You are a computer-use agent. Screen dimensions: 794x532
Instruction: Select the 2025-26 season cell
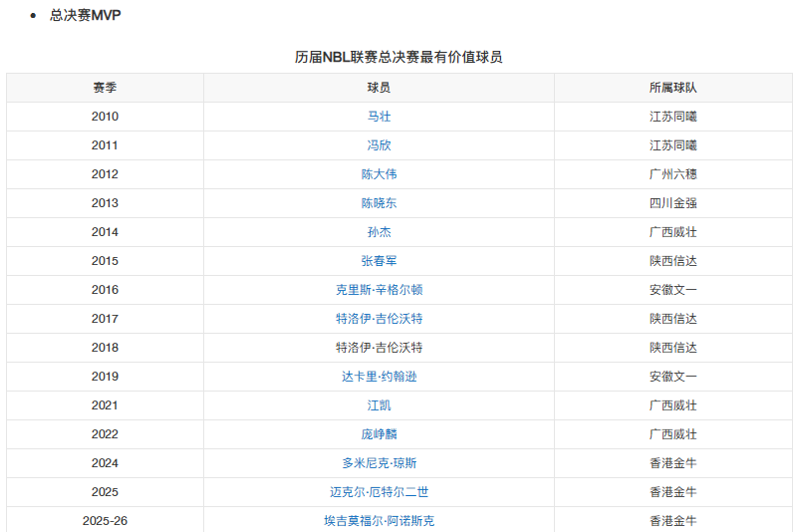click(x=105, y=520)
